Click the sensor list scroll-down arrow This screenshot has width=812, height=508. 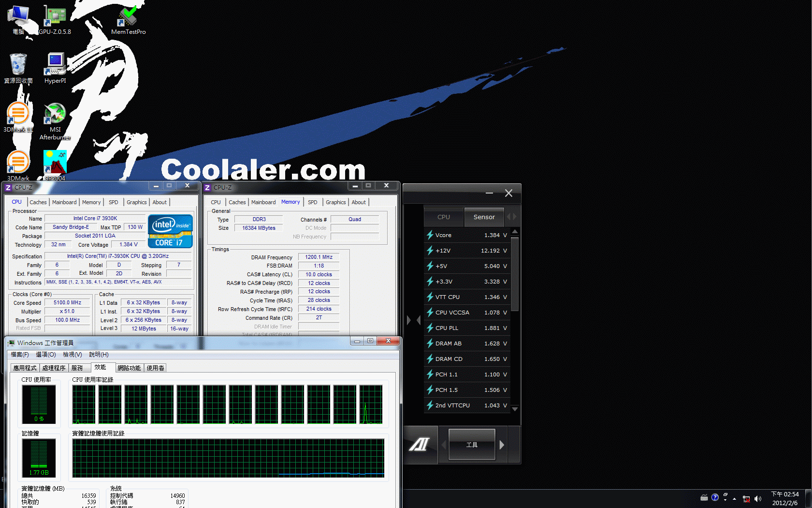click(x=515, y=409)
